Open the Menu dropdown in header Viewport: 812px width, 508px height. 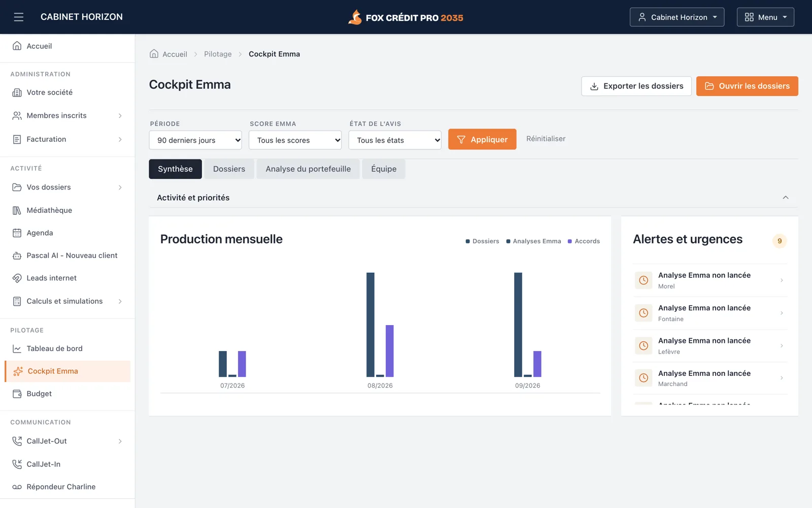pyautogui.click(x=765, y=17)
